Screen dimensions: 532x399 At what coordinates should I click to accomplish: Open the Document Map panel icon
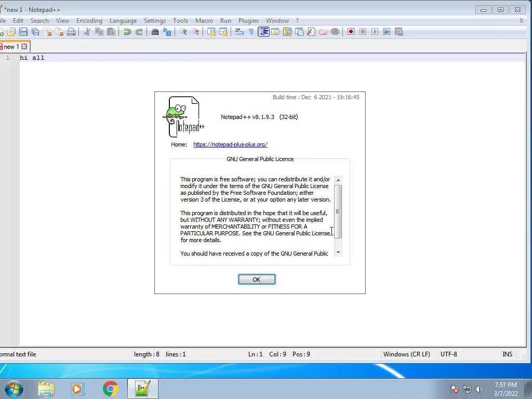(287, 32)
